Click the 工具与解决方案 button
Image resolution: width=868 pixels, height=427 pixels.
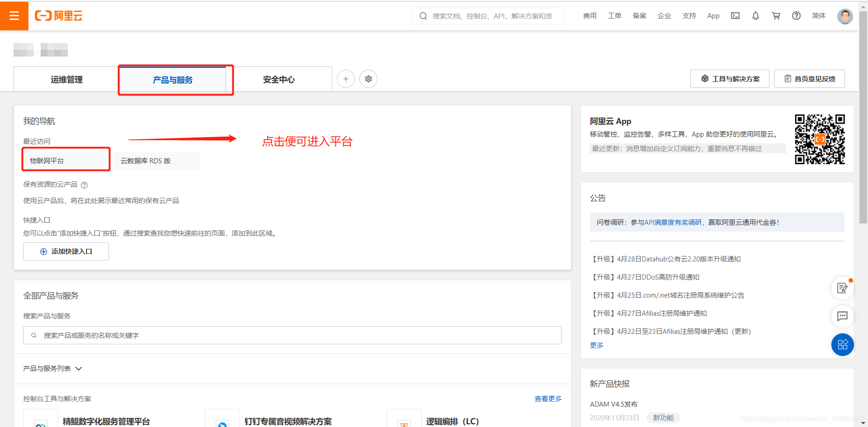[730, 79]
